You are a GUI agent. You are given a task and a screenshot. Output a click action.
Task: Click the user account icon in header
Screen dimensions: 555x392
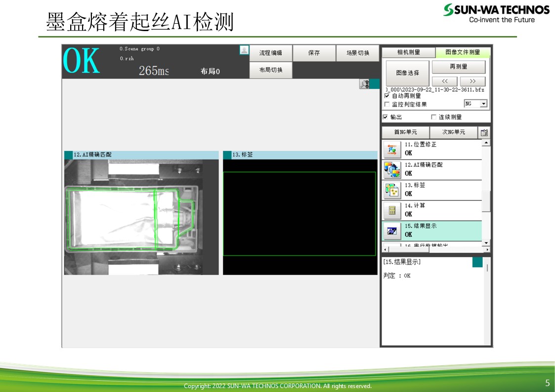pos(244,50)
